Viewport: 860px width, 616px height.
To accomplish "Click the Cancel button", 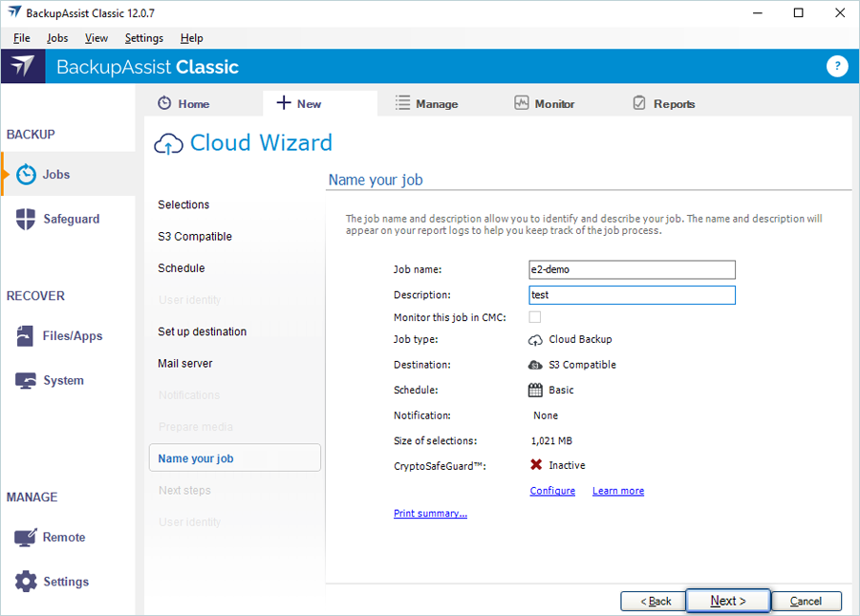I will [806, 602].
